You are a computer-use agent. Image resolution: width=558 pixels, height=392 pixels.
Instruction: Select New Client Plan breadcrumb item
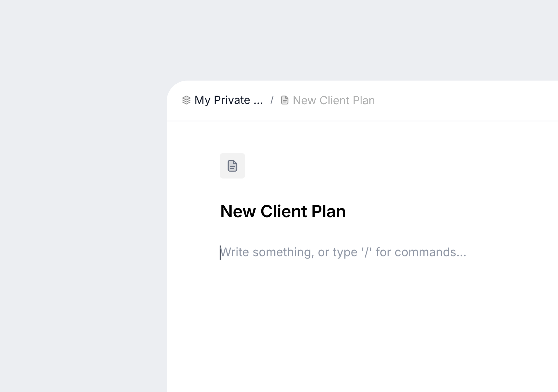point(334,100)
